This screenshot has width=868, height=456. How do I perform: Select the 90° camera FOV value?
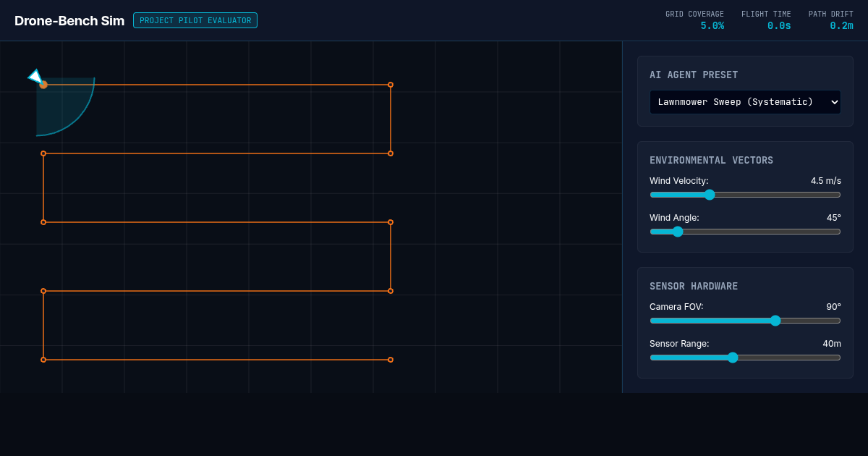[x=834, y=307]
